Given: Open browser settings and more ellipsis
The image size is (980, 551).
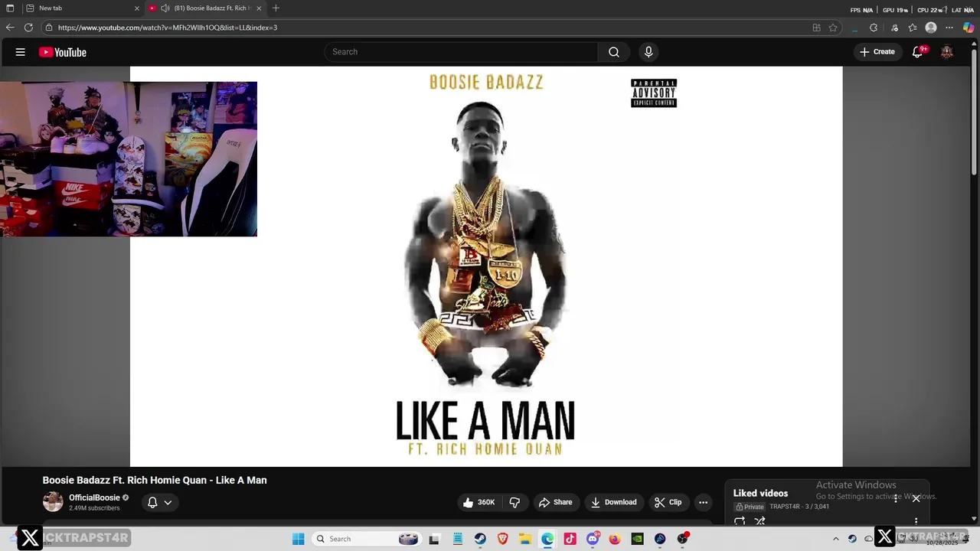Looking at the screenshot, I should click(950, 28).
